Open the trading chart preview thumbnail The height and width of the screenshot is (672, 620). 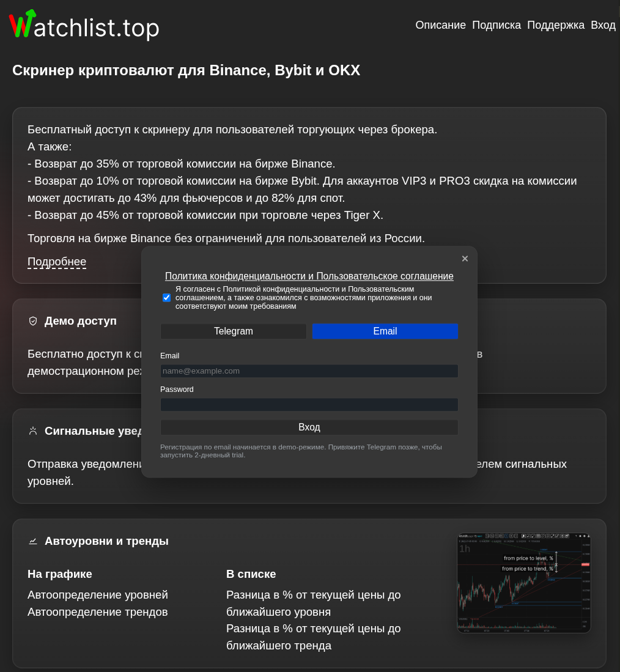coord(524,583)
